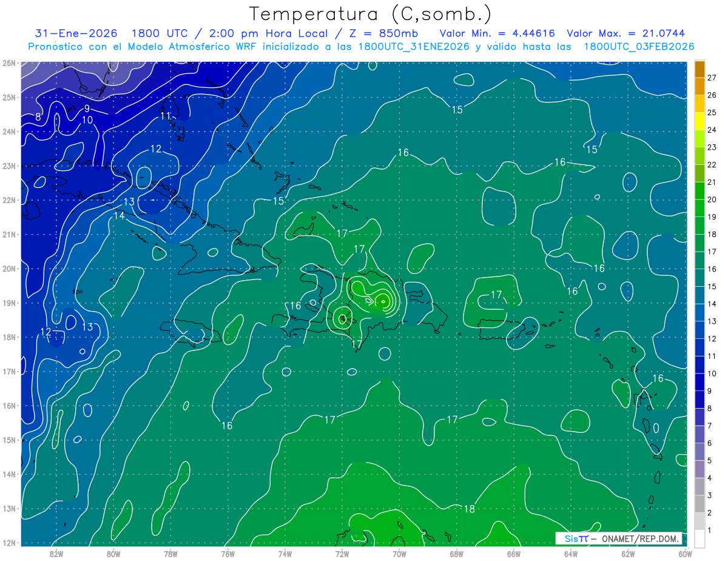Click the '26N' latitude axis label
This screenshot has width=728, height=562.
pos(8,63)
